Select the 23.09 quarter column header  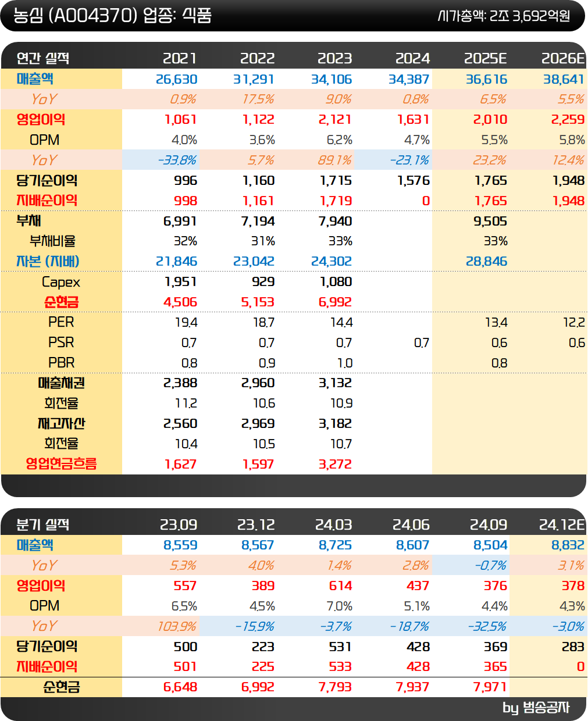pos(179,524)
